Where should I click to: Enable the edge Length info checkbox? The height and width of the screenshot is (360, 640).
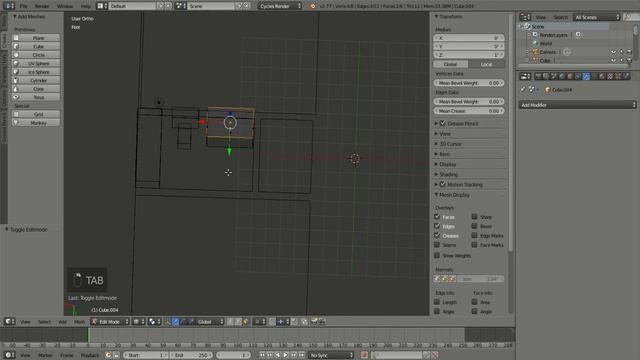tap(437, 302)
